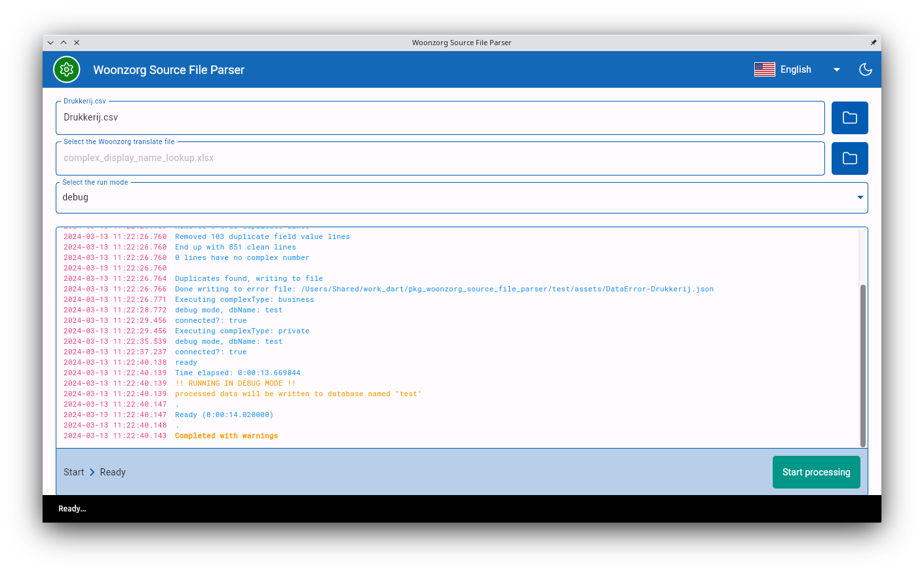
Task: Open folder browser for Woonzorg translate file
Action: [849, 158]
